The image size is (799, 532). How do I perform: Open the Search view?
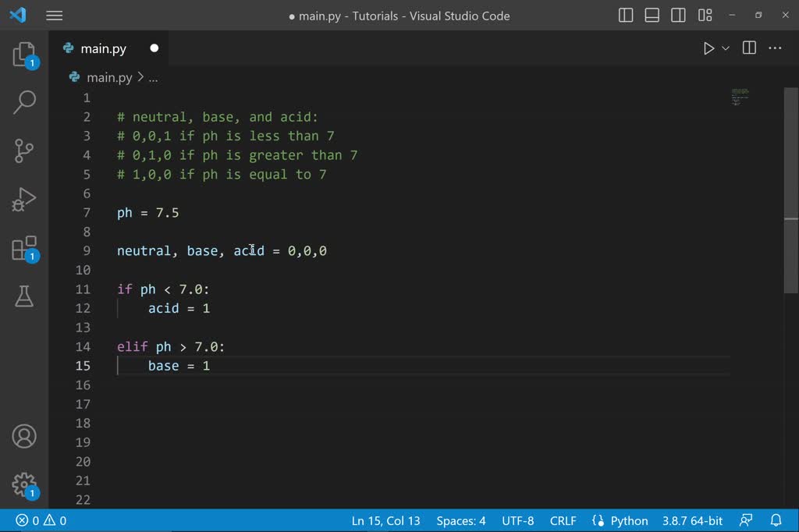click(x=24, y=102)
